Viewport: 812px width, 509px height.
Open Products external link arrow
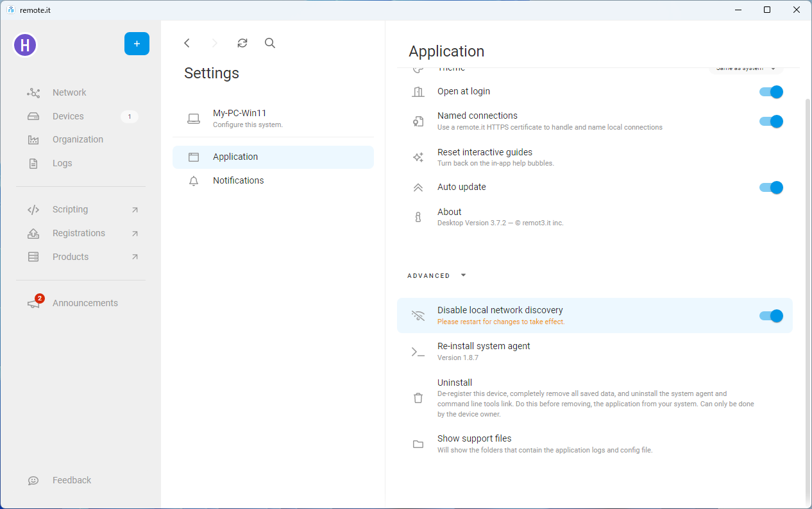[135, 257]
